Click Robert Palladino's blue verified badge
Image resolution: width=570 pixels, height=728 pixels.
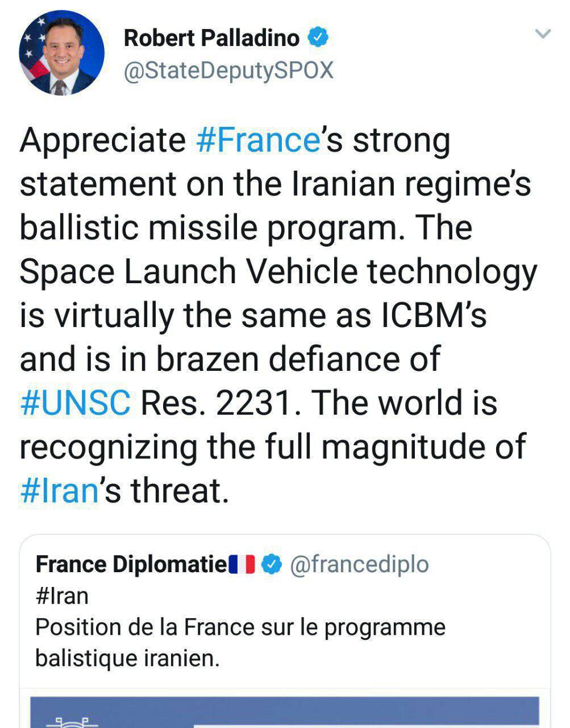318,38
